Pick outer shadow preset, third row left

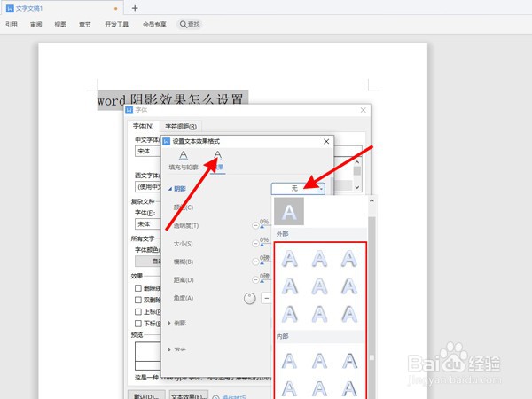290,314
